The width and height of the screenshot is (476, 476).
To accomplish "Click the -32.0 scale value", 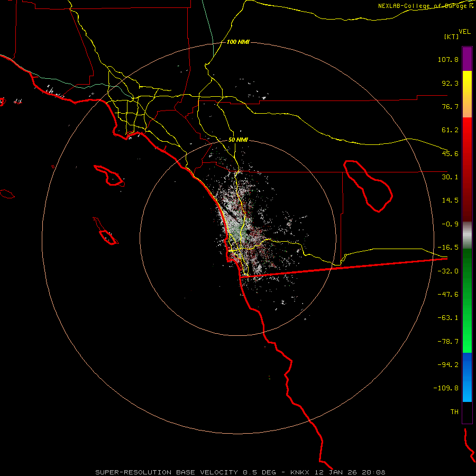I will pos(448,271).
